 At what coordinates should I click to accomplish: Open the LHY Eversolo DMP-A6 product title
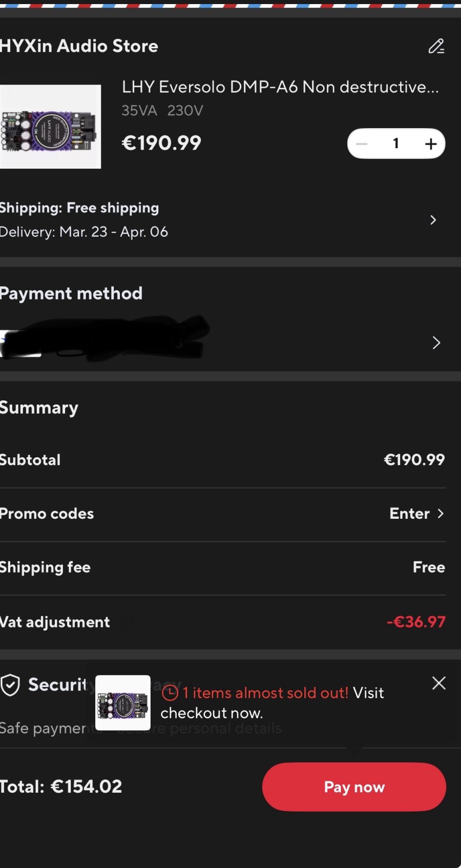pyautogui.click(x=280, y=87)
